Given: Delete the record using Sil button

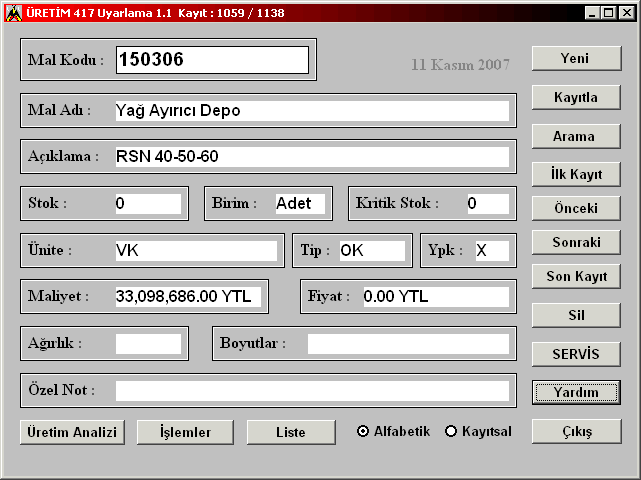Looking at the screenshot, I should (x=575, y=315).
